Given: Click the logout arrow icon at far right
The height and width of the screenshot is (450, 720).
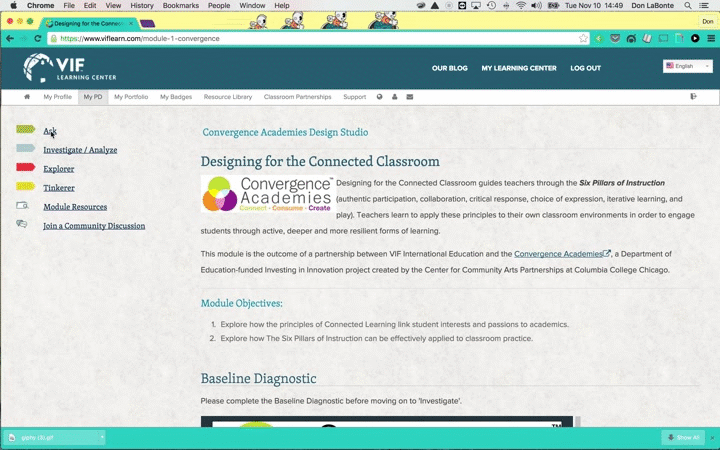Looking at the screenshot, I should click(x=694, y=97).
